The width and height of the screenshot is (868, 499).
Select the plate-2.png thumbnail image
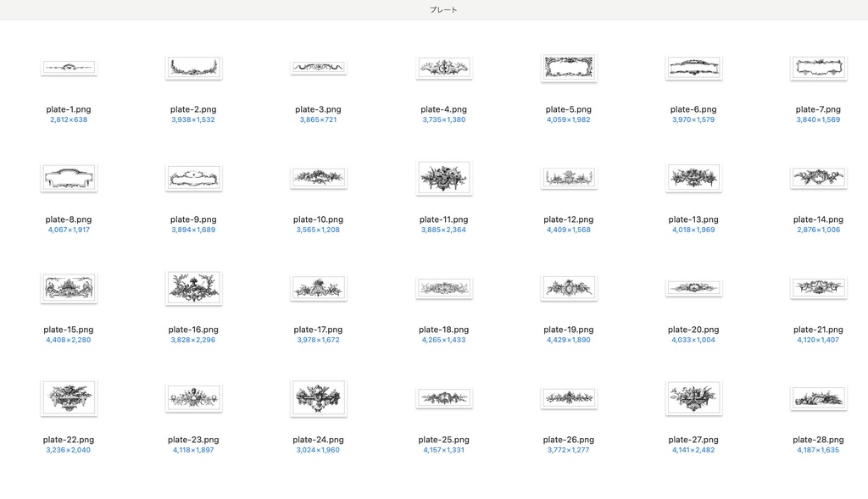point(193,68)
